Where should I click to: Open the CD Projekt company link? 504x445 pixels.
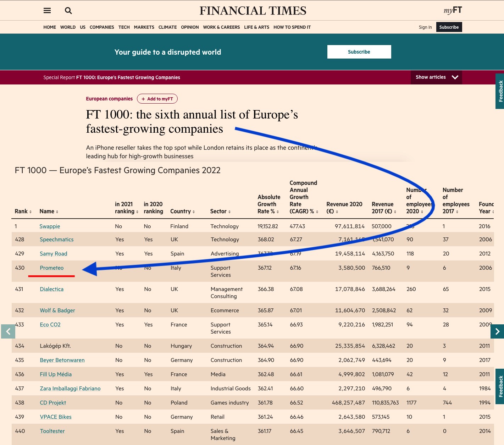[53, 403]
